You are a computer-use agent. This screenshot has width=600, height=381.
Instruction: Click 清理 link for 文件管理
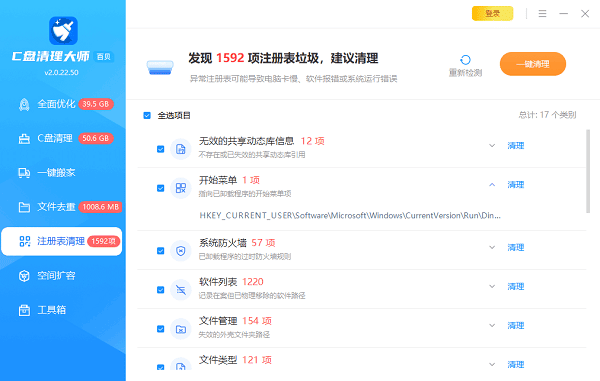pos(516,326)
